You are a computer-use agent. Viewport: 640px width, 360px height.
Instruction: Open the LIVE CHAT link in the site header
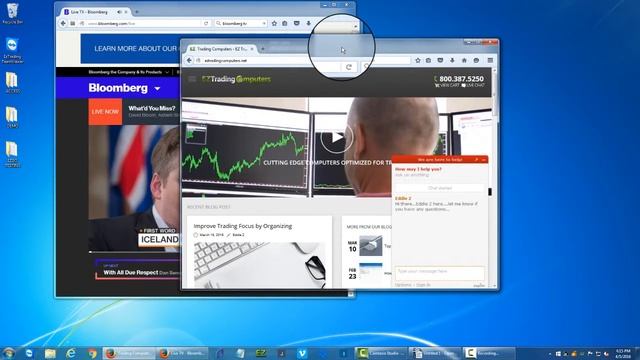click(473, 85)
